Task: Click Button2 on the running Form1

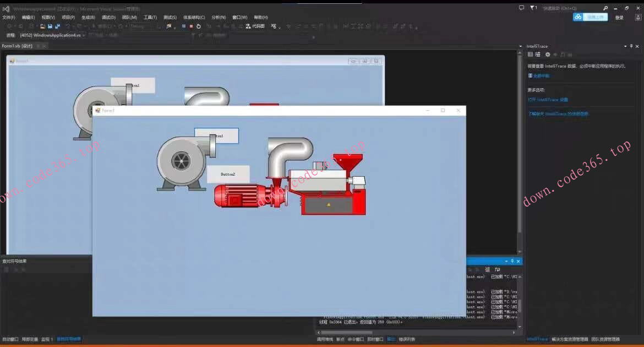Action: (x=228, y=174)
